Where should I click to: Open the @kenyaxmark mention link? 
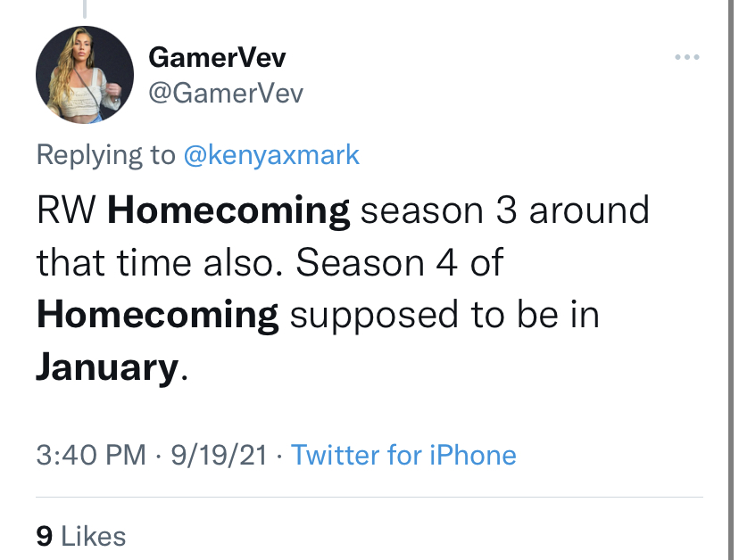271,155
